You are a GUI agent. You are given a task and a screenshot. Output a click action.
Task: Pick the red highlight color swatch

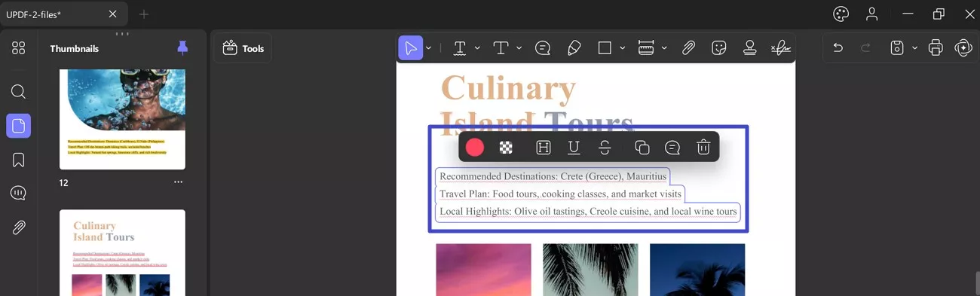(475, 148)
